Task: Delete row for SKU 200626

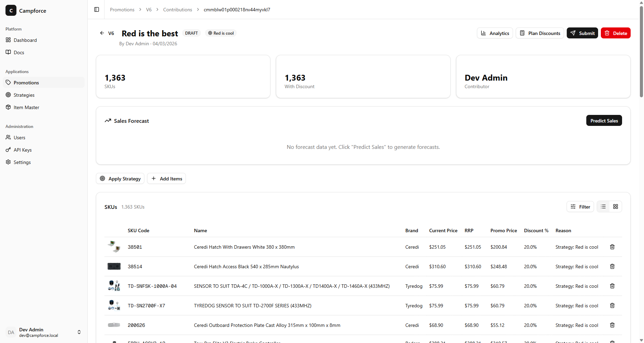Action: point(612,325)
